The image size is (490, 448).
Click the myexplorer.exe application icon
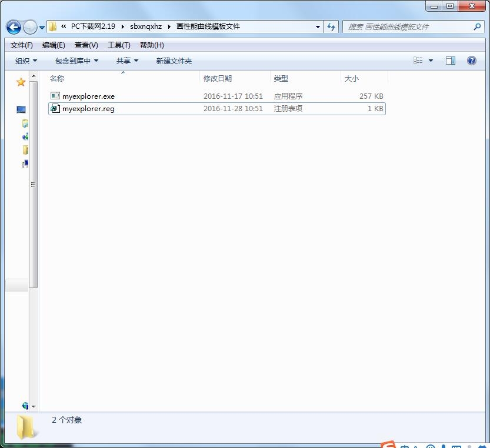click(x=55, y=96)
